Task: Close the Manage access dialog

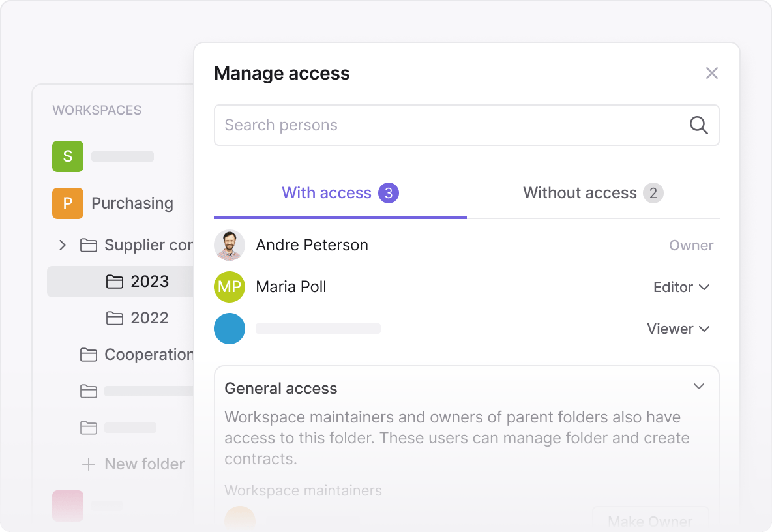Action: (x=711, y=73)
